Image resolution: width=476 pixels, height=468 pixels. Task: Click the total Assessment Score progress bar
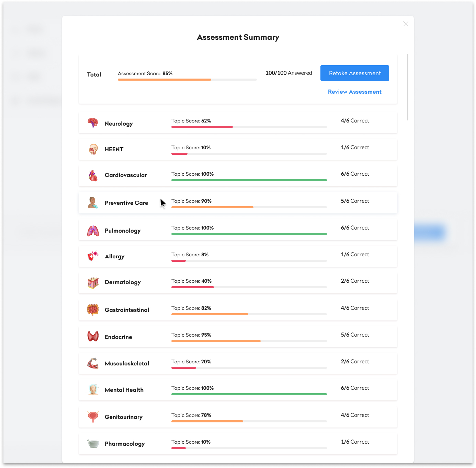tap(187, 80)
